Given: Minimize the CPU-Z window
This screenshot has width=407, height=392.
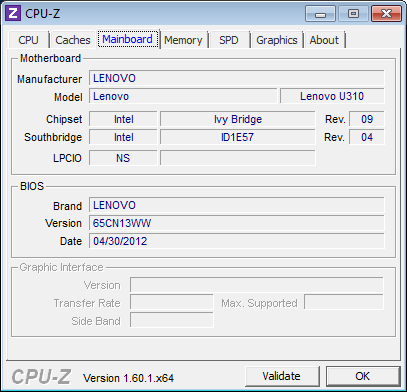Looking at the screenshot, I should [x=321, y=14].
